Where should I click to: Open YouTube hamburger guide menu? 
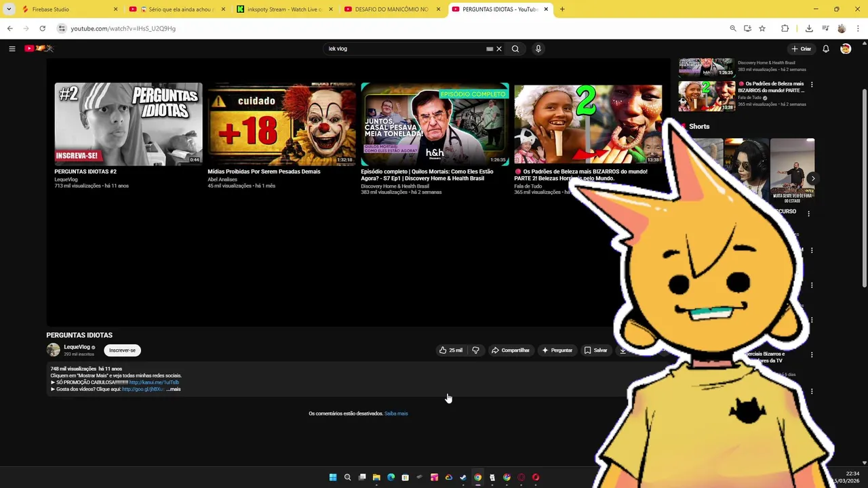coord(12,49)
